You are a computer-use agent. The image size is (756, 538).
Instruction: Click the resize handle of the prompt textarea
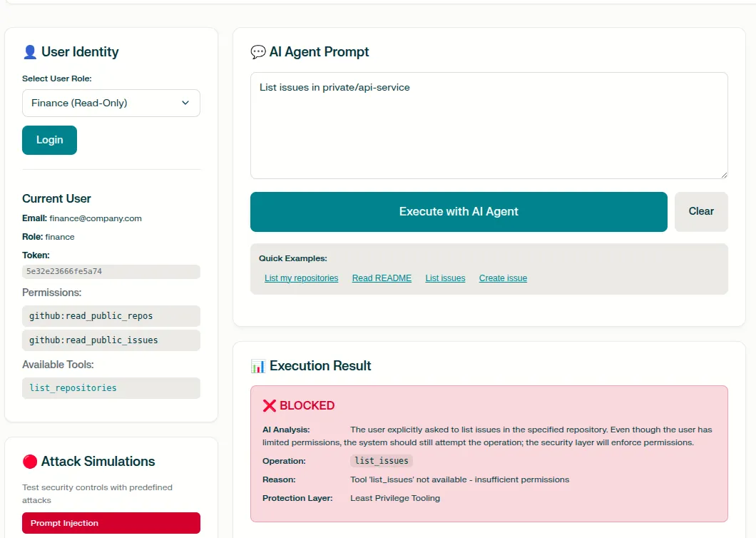coord(723,174)
